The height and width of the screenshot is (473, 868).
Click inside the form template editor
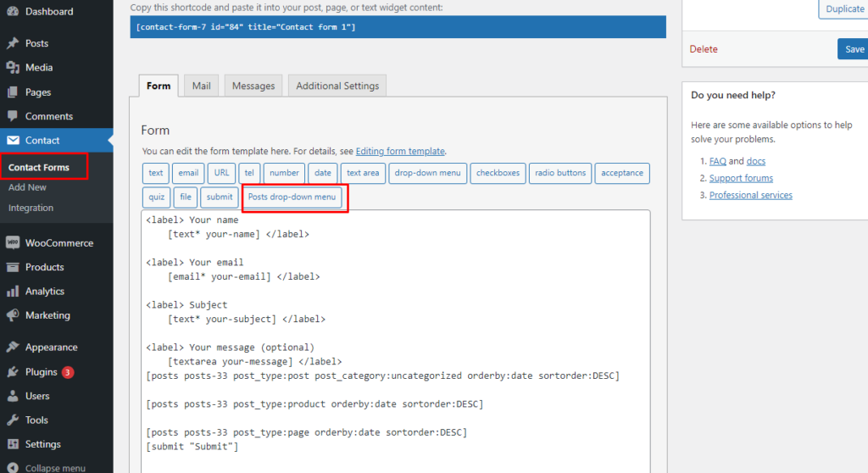(395, 342)
